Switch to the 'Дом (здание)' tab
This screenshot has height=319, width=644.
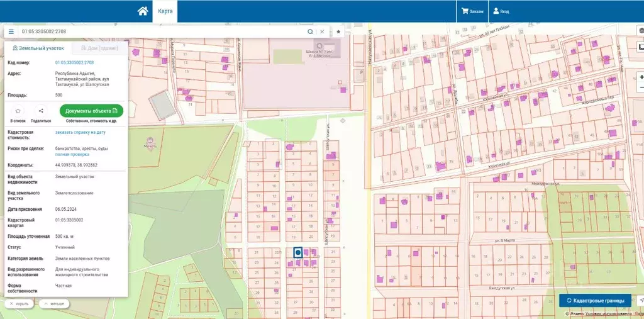point(99,48)
